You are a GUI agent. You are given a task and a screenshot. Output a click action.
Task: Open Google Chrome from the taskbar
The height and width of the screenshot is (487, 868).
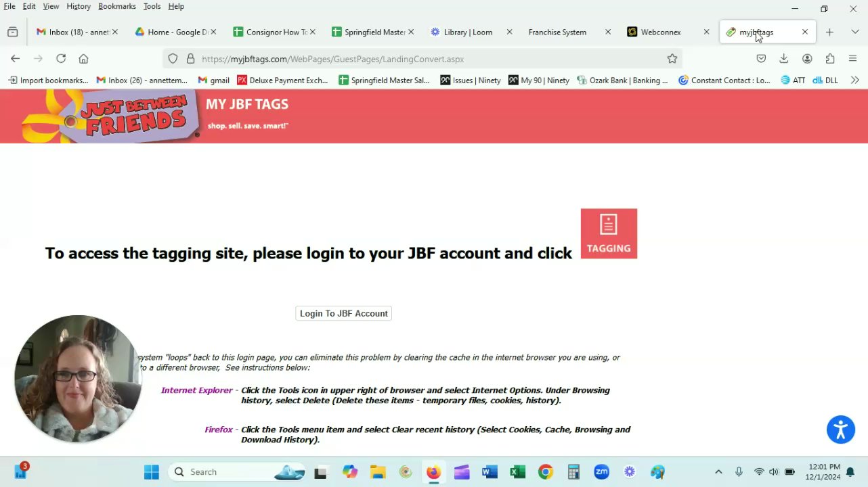coord(546,471)
